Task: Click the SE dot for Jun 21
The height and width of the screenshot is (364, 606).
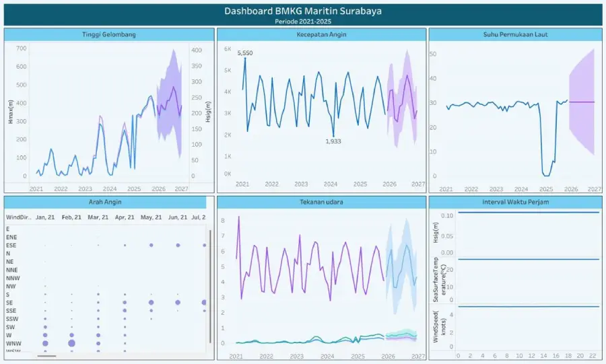Action: [178, 302]
